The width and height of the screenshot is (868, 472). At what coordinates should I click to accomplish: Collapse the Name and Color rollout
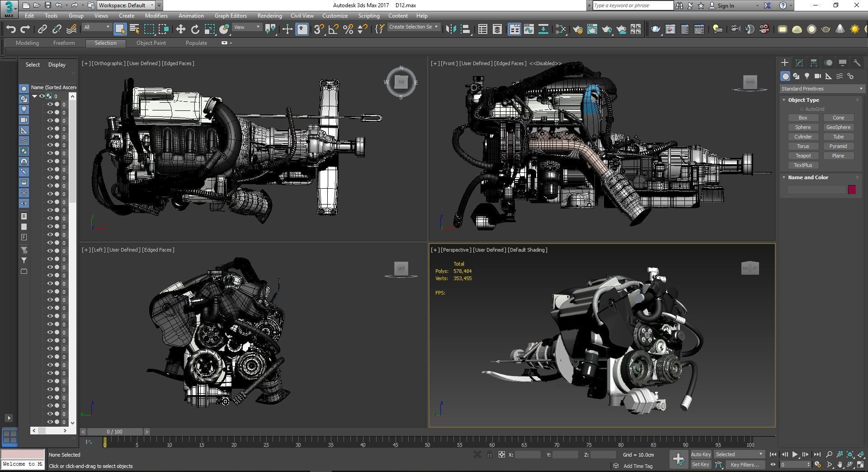coord(784,177)
